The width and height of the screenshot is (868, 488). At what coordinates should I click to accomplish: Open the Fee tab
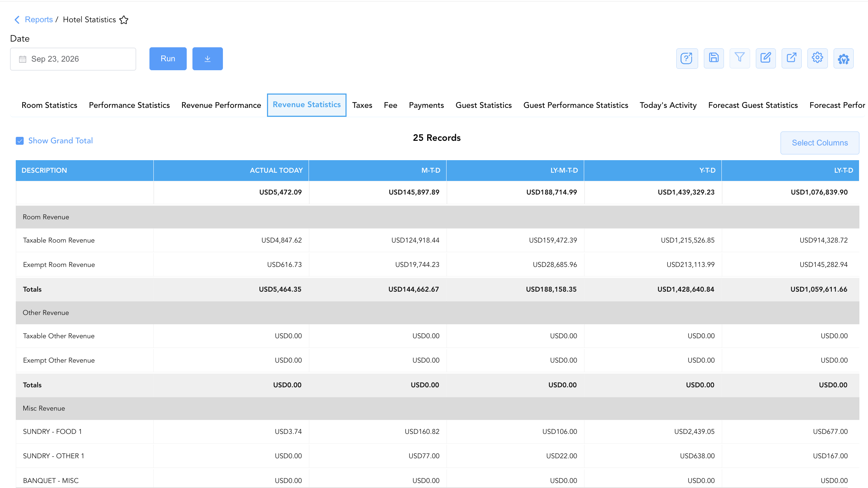pos(390,105)
